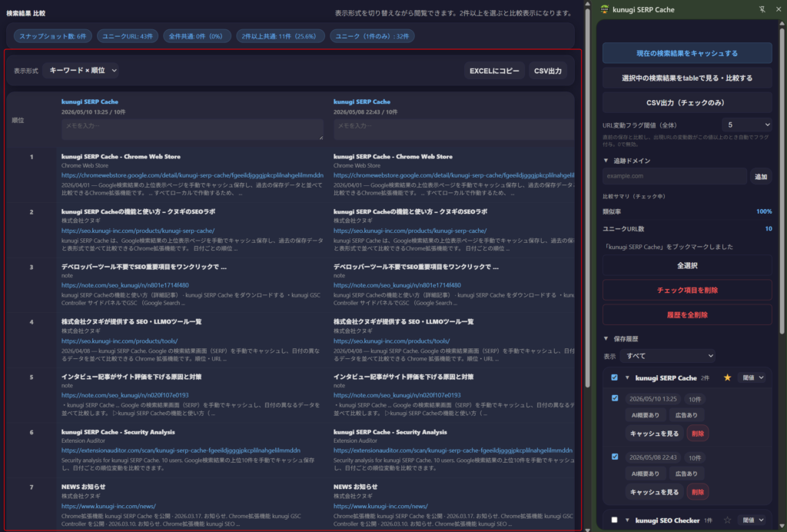Close the kunugi SERP Cache side panel
The height and width of the screenshot is (532, 787).
(x=779, y=9)
